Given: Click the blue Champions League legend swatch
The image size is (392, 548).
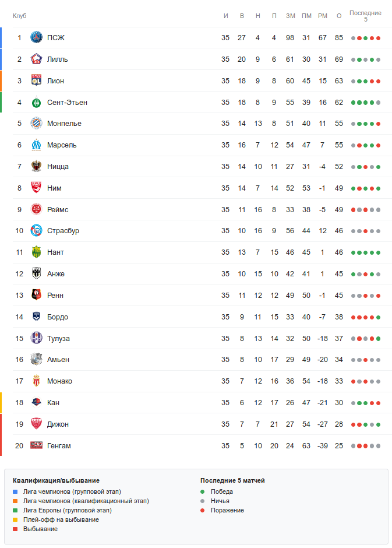Looking at the screenshot, I should [x=15, y=492].
